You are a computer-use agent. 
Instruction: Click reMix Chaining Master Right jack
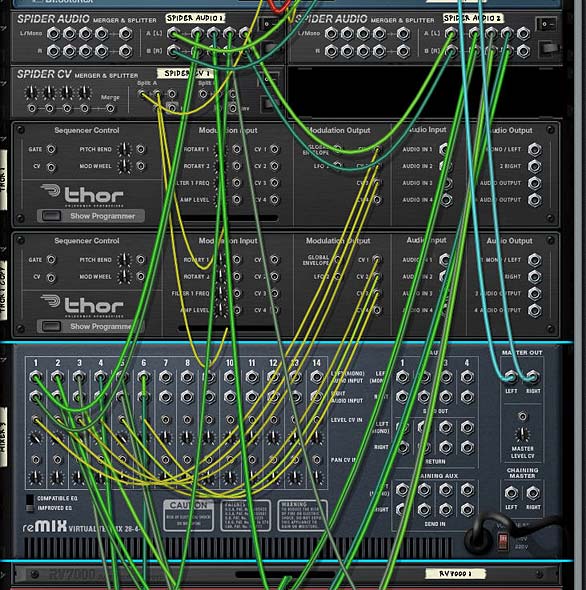click(x=533, y=493)
